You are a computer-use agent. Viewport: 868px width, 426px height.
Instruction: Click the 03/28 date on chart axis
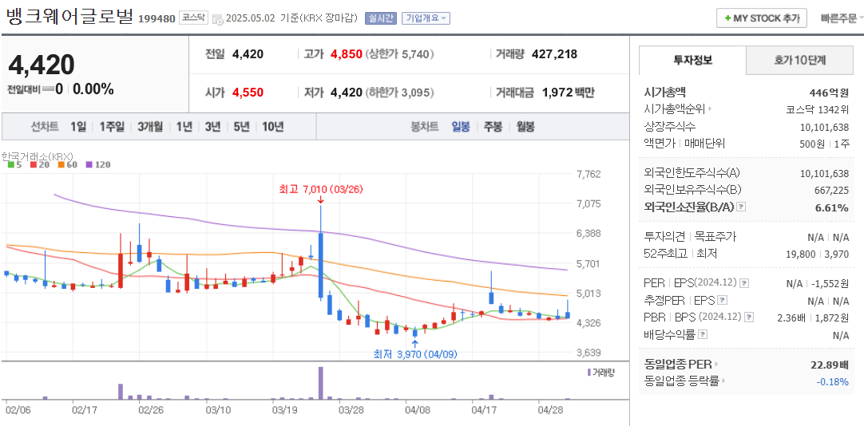(351, 410)
